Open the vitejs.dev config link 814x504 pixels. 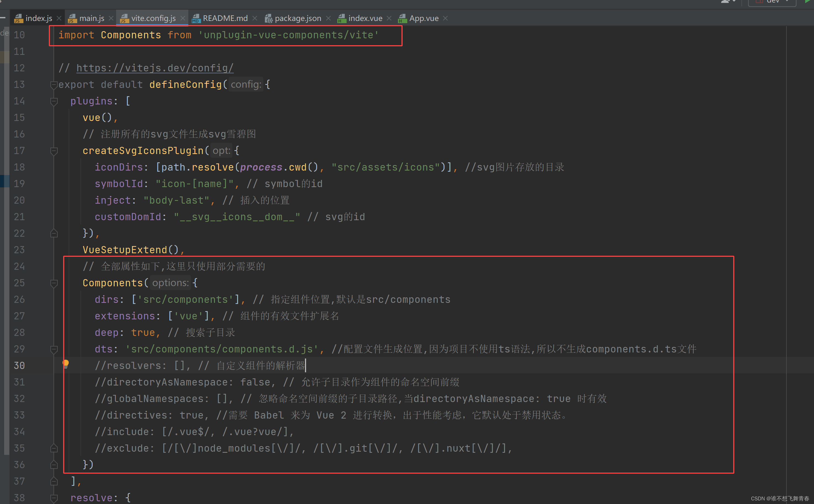tap(155, 68)
